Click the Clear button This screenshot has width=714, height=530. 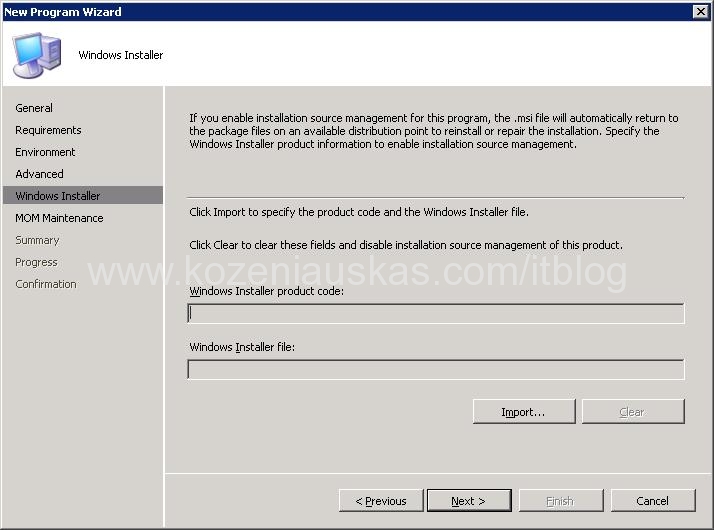pos(633,412)
